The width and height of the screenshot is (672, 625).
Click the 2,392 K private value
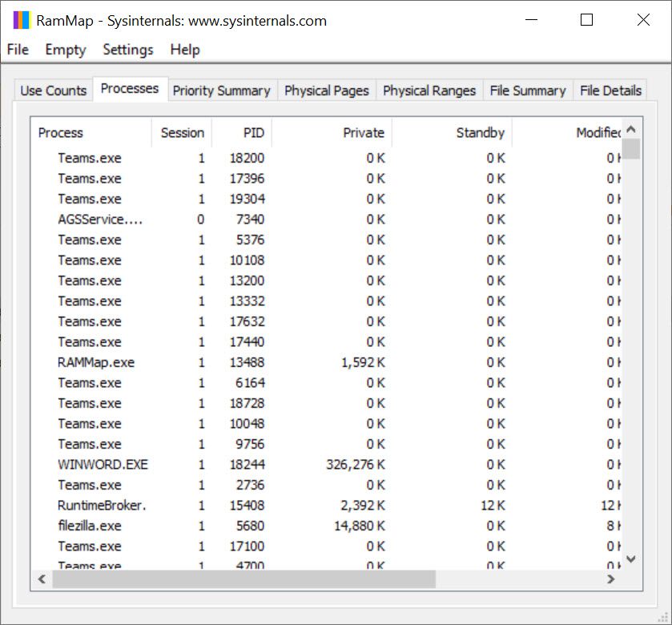point(363,506)
